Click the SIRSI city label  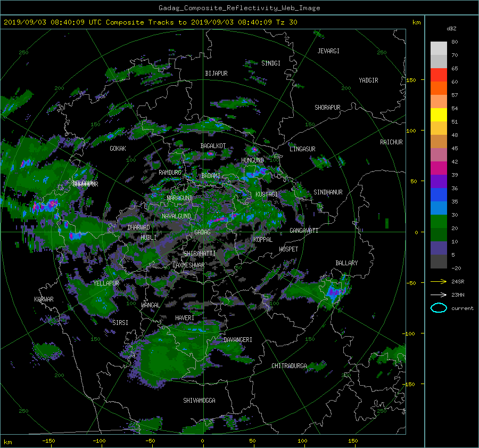tap(120, 323)
